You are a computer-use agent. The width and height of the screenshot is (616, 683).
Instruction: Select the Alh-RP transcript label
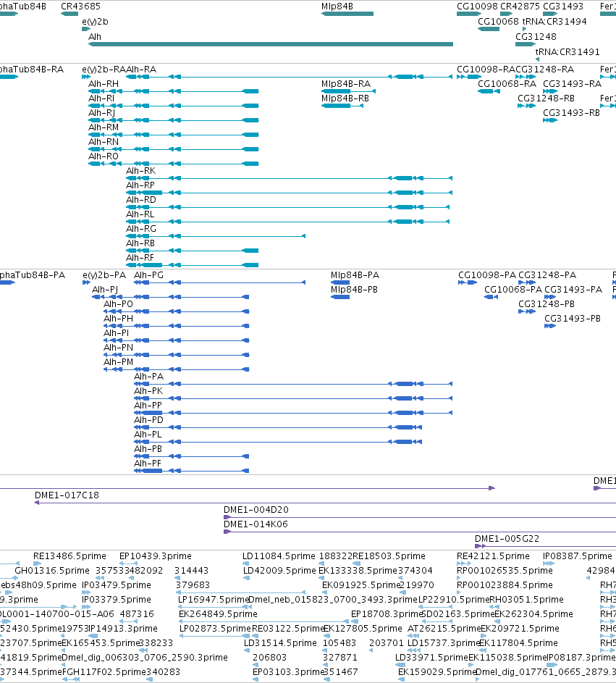pos(140,185)
